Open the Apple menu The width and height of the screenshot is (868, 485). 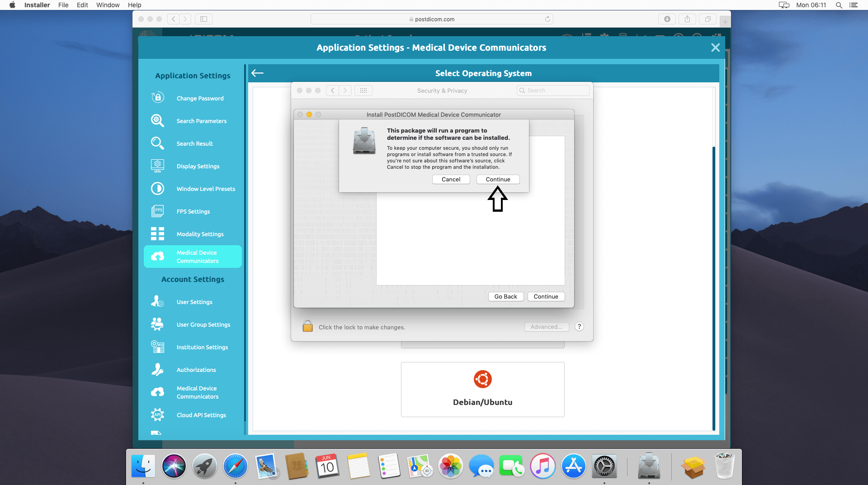coord(12,5)
